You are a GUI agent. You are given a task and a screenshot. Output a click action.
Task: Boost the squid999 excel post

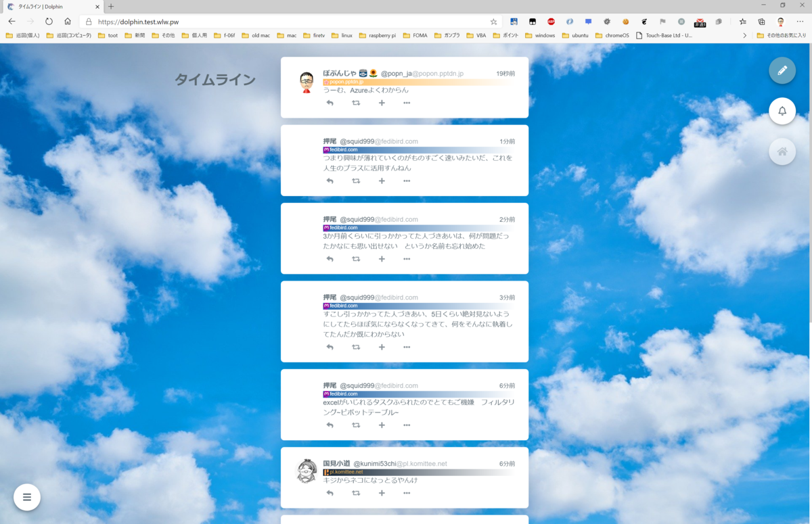pos(356,425)
